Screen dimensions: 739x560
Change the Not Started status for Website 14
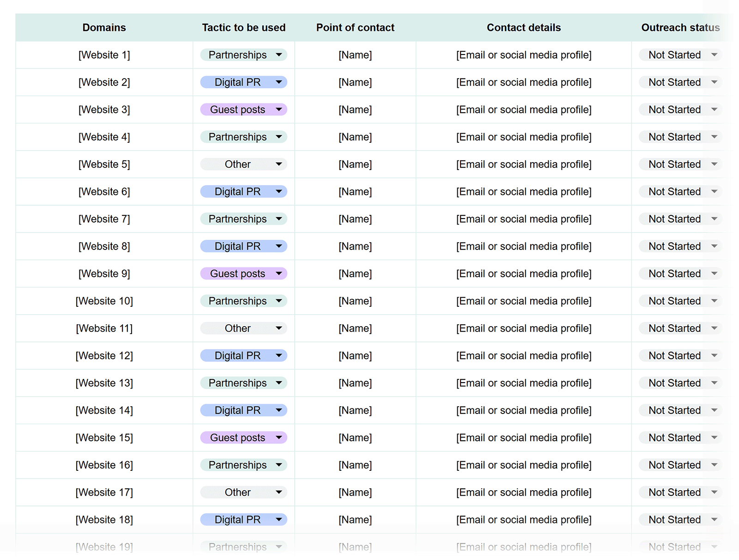pos(680,410)
